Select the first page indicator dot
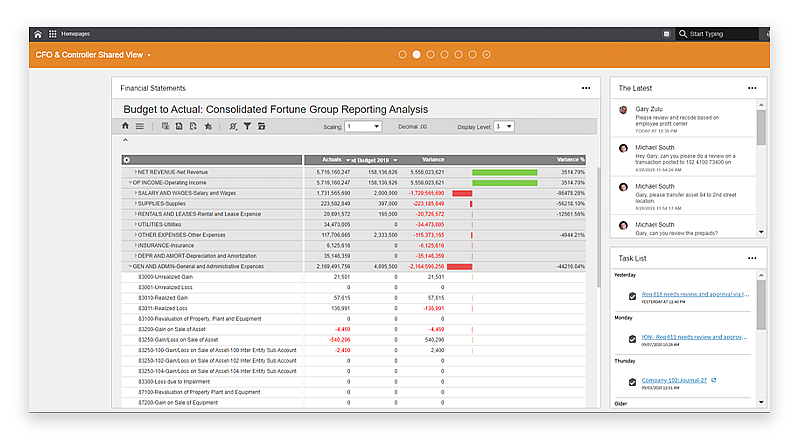This screenshot has height=445, width=800. tap(403, 55)
